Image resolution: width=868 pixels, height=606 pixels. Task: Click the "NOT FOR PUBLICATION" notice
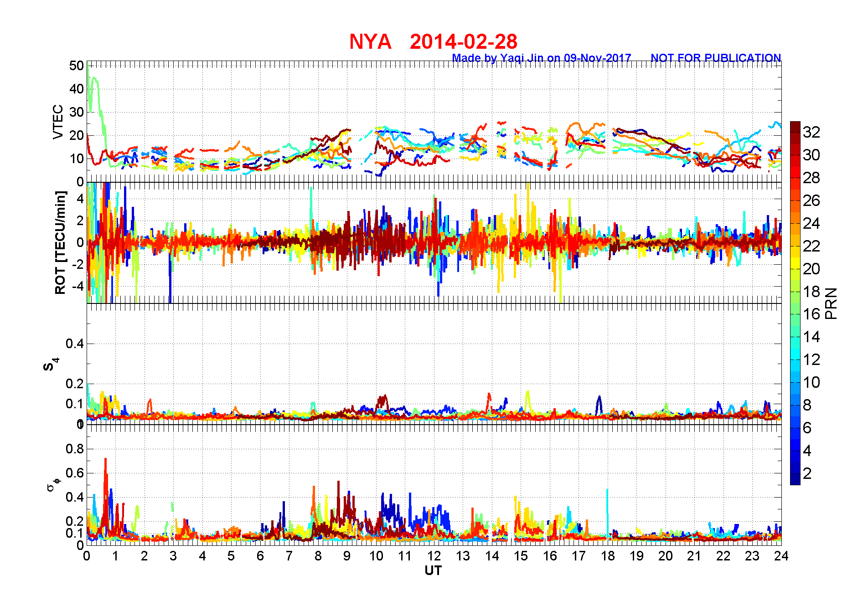(x=716, y=58)
